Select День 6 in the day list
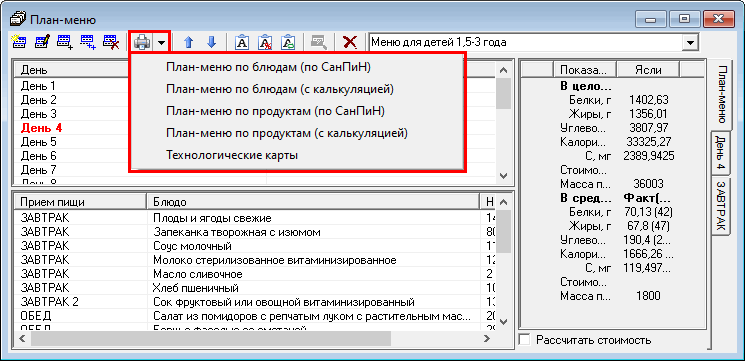 [38, 156]
